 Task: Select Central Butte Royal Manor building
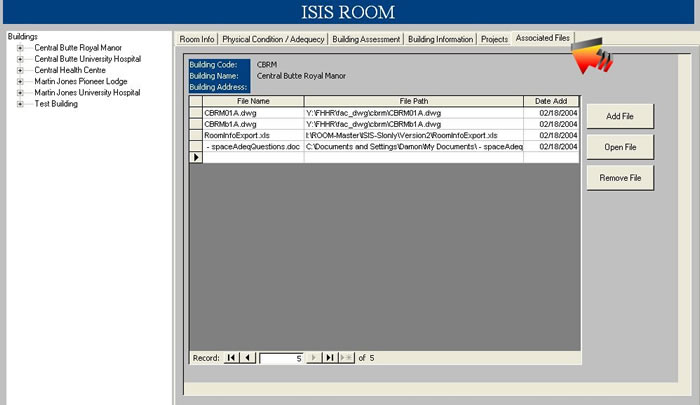(78, 48)
